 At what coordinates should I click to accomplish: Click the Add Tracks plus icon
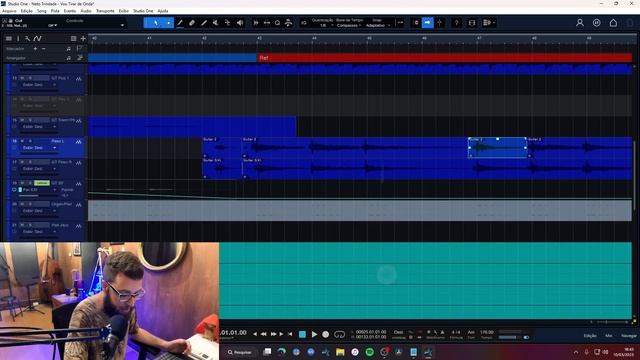point(83,38)
